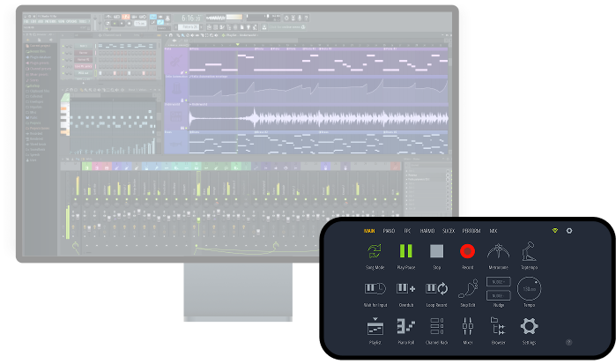Switch to the HARMO tab

427,231
